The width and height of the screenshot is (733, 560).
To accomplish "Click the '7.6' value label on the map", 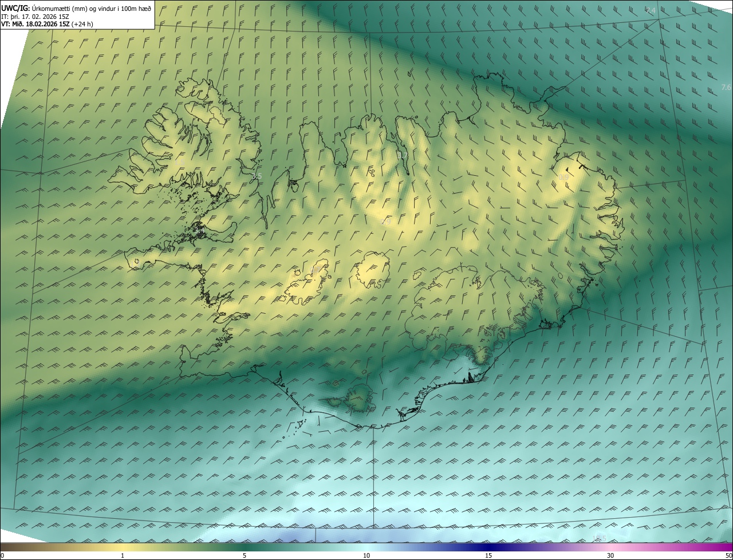I will [x=726, y=87].
